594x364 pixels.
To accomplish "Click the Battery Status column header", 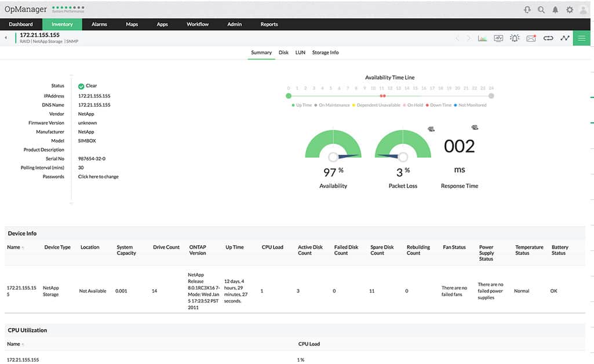I will click(560, 250).
